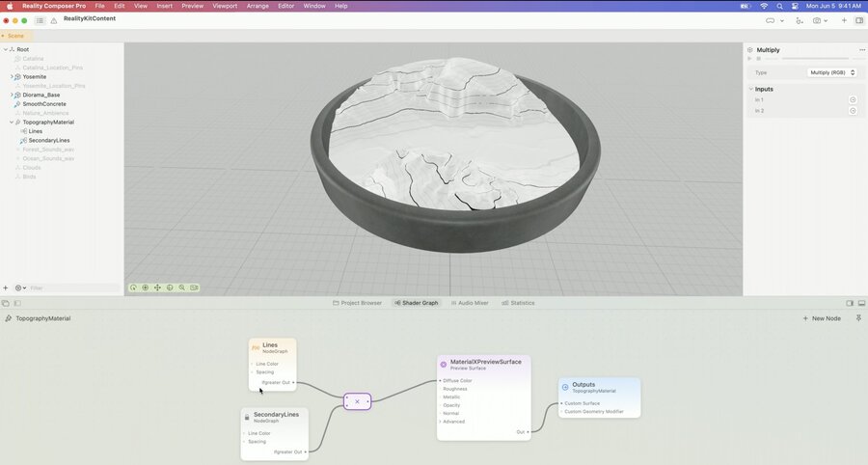Toggle the bottom panel icon in editor bar
Screen dimensions: 868x465
pos(862,303)
